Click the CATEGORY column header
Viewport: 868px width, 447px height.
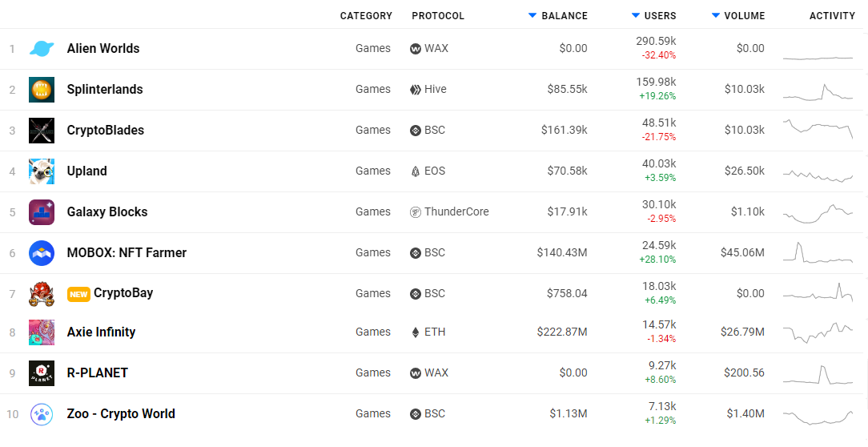[x=366, y=15]
